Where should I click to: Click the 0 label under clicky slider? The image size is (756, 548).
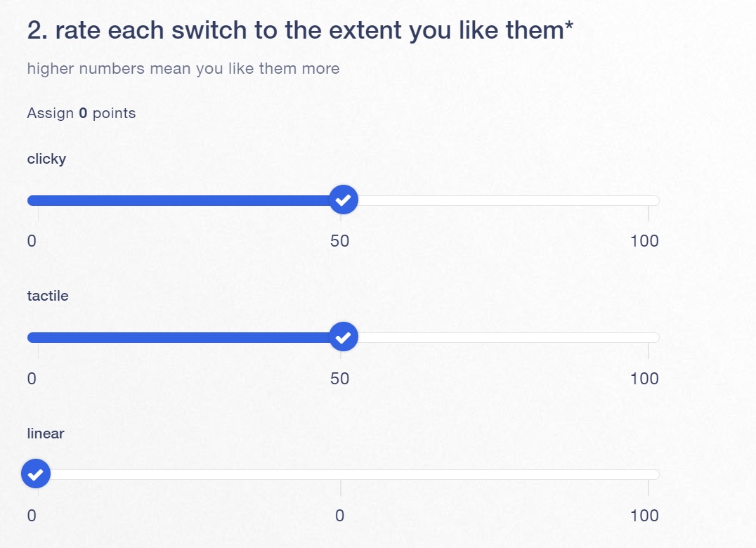click(32, 241)
